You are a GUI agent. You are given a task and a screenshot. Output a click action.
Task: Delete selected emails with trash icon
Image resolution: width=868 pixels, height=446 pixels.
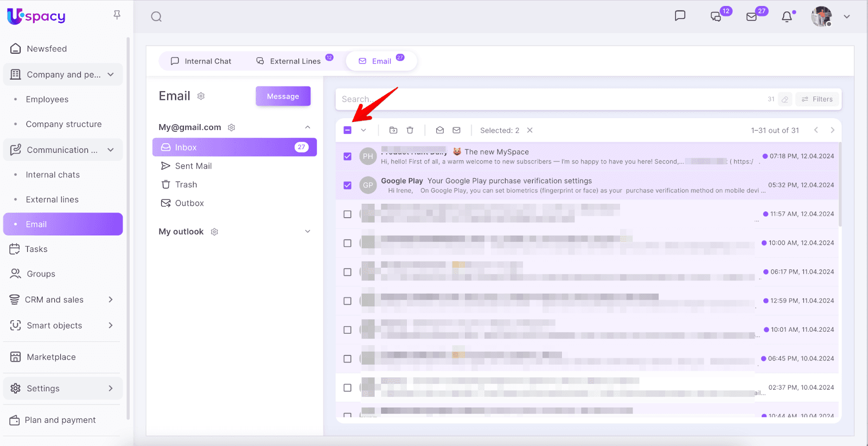click(410, 130)
